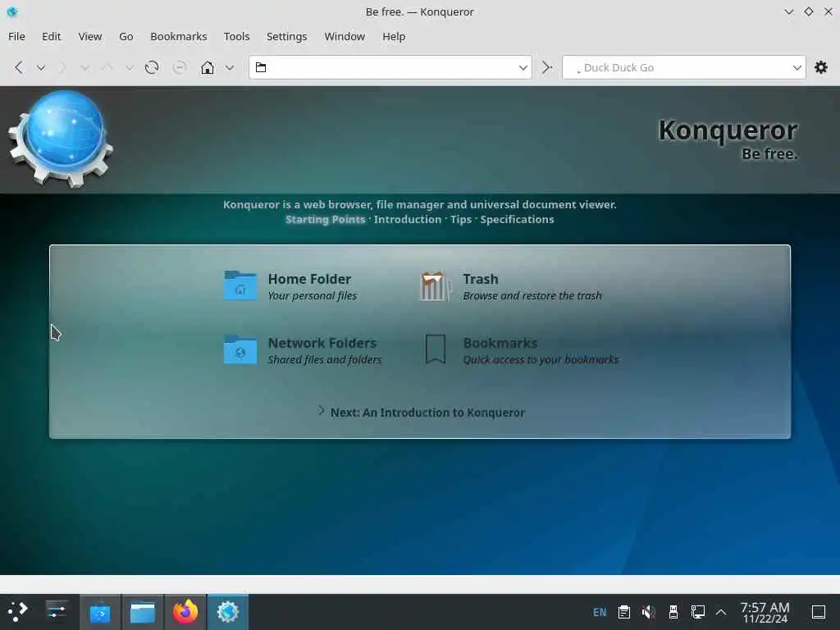The width and height of the screenshot is (840, 630).
Task: Open the Settings menu
Action: click(x=286, y=36)
